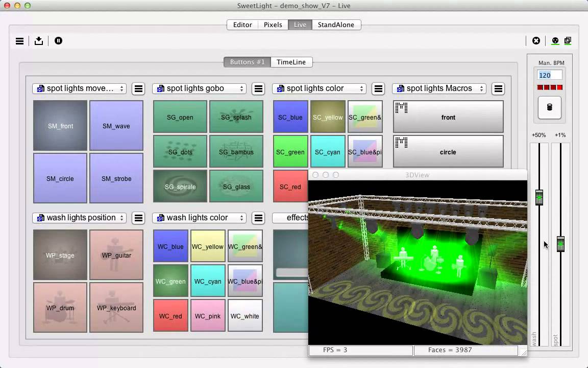Select the WC_red wash color
Screen dimensions: 588x368
click(x=170, y=315)
